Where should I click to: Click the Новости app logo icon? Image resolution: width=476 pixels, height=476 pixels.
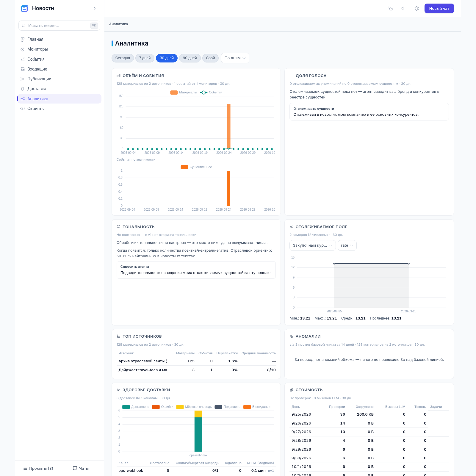[24, 8]
